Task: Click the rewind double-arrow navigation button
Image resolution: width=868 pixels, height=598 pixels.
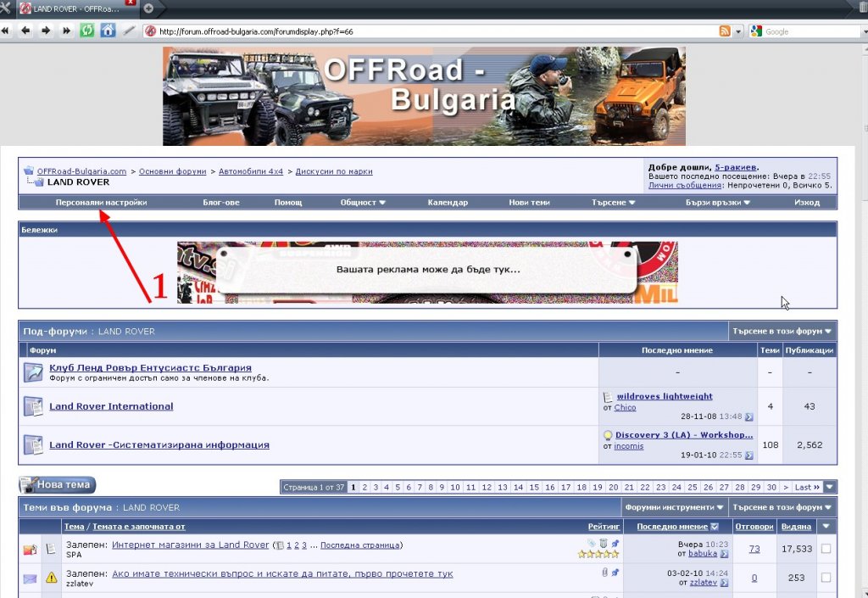Action: (x=6, y=31)
